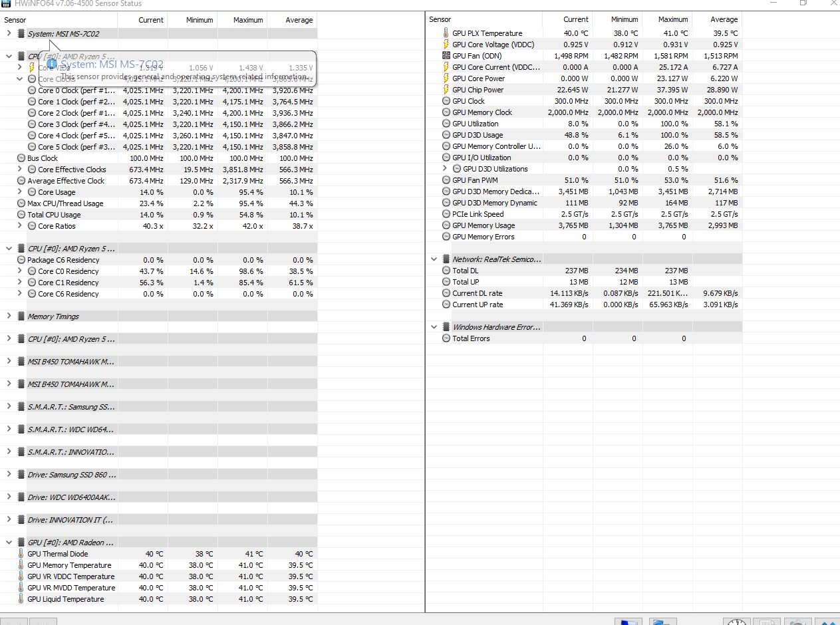Click the circle icon of GPU Utilization
The image size is (840, 625).
(x=446, y=124)
